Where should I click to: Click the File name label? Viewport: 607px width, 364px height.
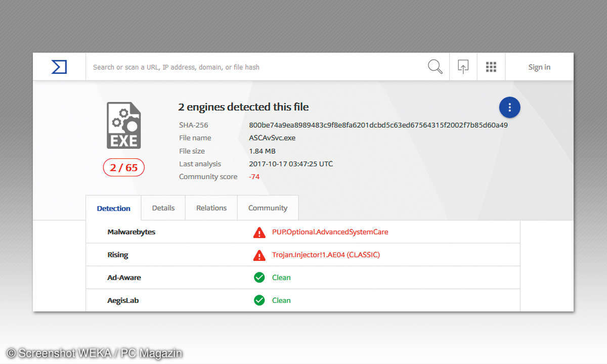coord(195,138)
